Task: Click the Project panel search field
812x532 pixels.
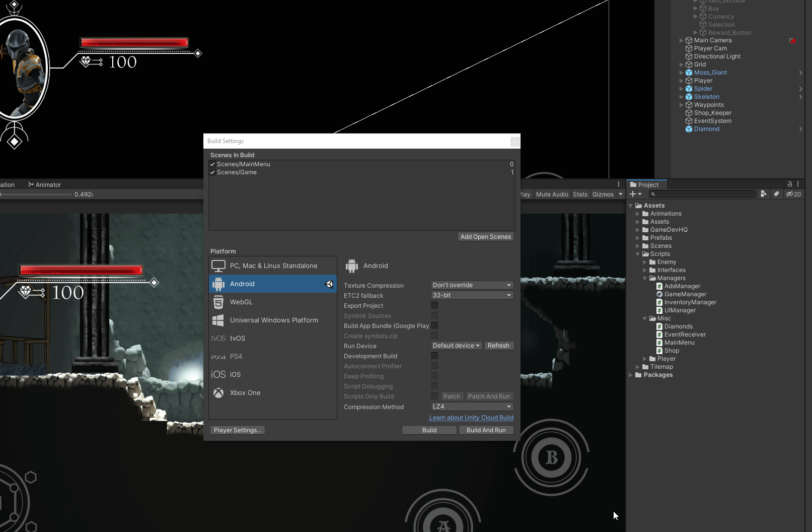Action: coord(702,194)
